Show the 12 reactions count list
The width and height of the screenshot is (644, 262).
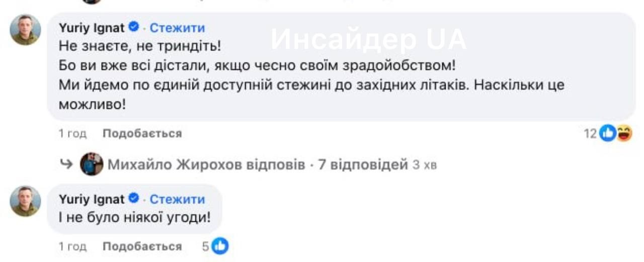point(590,133)
